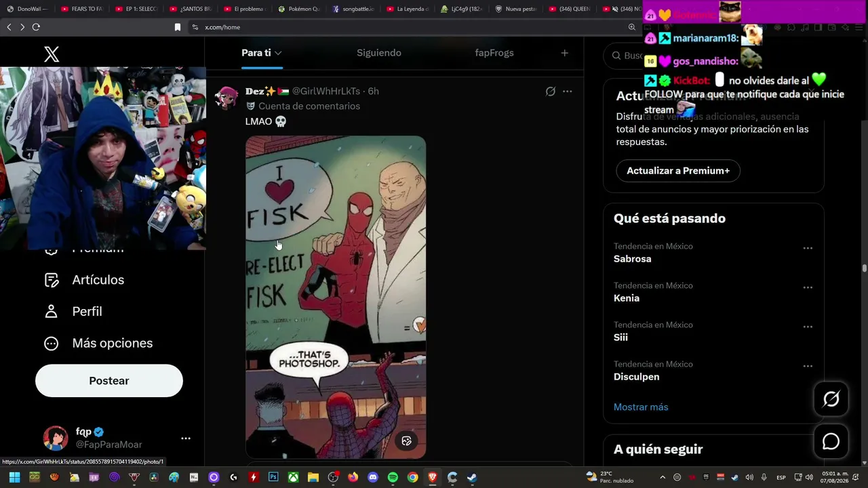Open File Explorer from the taskbar
This screenshot has height=488, width=868.
pos(313,477)
